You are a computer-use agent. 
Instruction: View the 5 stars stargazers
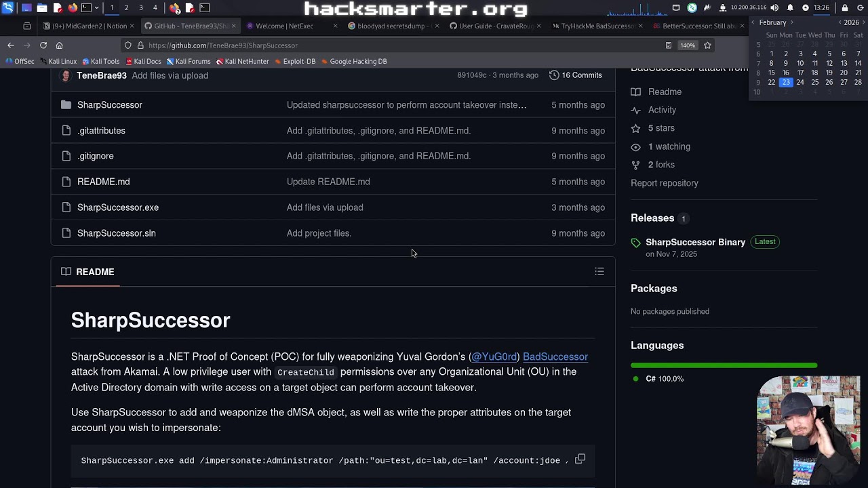653,128
